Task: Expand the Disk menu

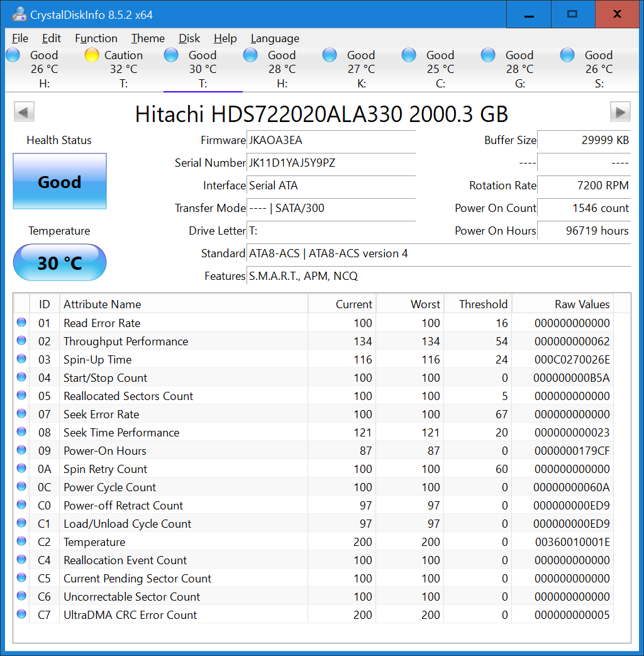Action: [189, 38]
